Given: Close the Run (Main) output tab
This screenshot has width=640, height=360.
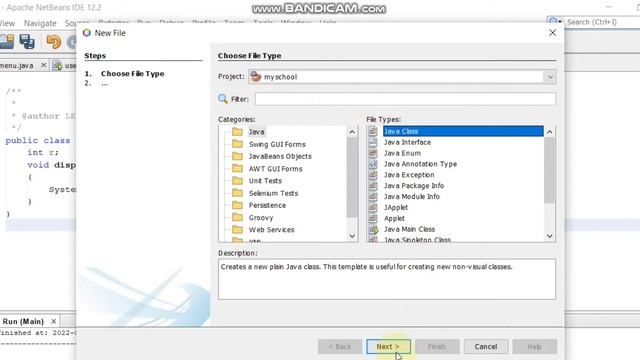Looking at the screenshot, I should point(53,321).
